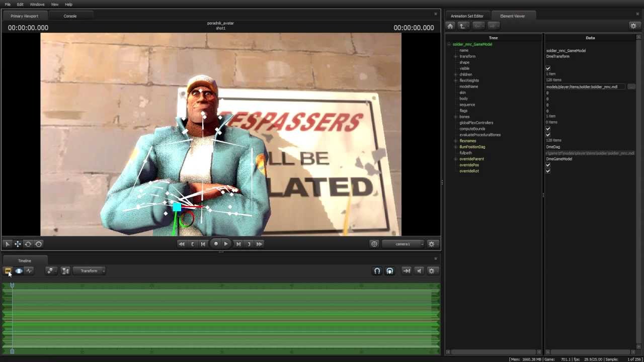The image size is (644, 362).
Task: Select the viewport rotate manipulator tool
Action: (x=28, y=244)
